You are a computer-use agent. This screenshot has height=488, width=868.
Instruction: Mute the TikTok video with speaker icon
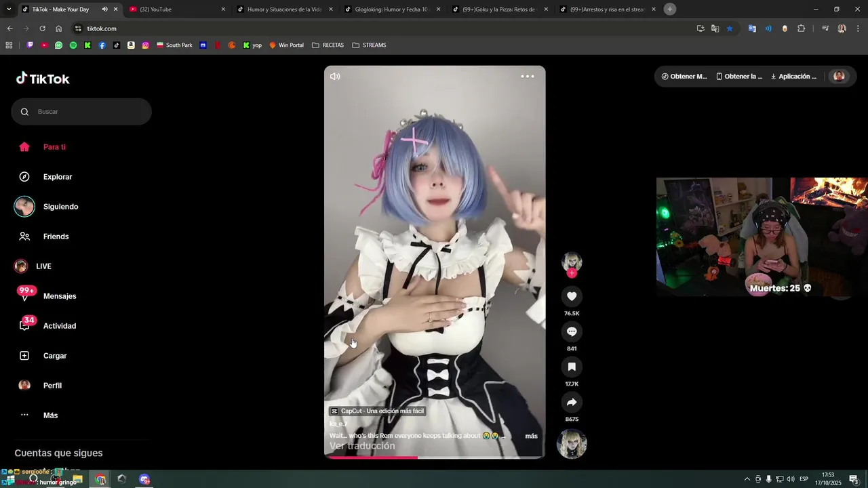335,77
